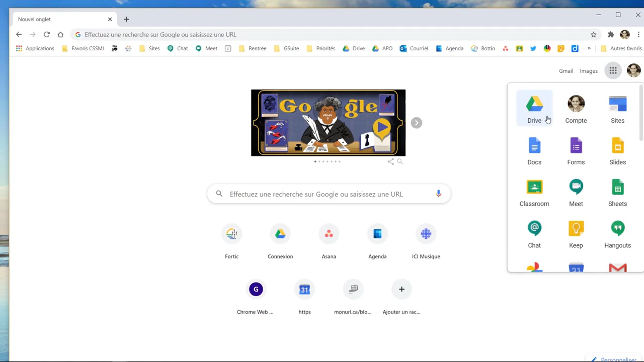This screenshot has width=644, height=362.
Task: Open the Asana shortcut tile
Action: (329, 241)
